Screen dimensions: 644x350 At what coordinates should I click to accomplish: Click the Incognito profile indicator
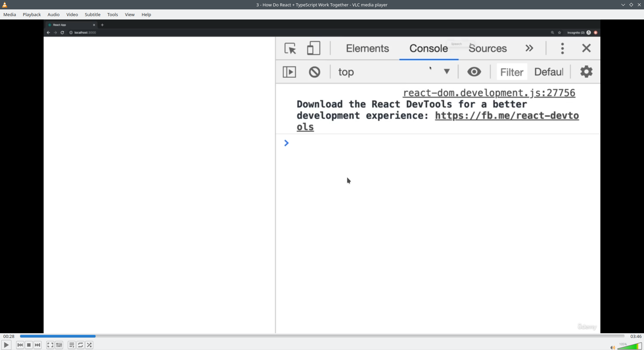pos(579,33)
